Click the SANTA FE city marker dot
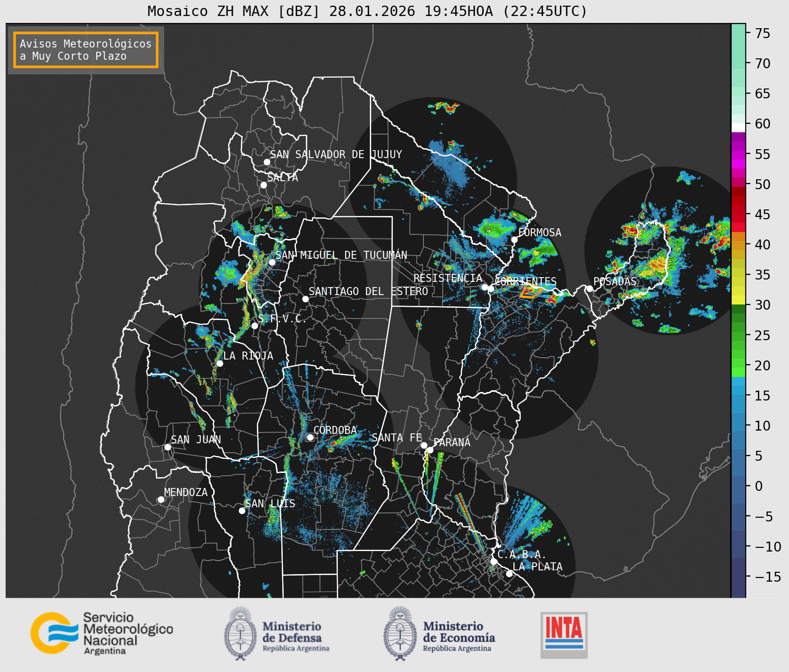Screen dimensions: 789x672 pyautogui.click(x=424, y=445)
